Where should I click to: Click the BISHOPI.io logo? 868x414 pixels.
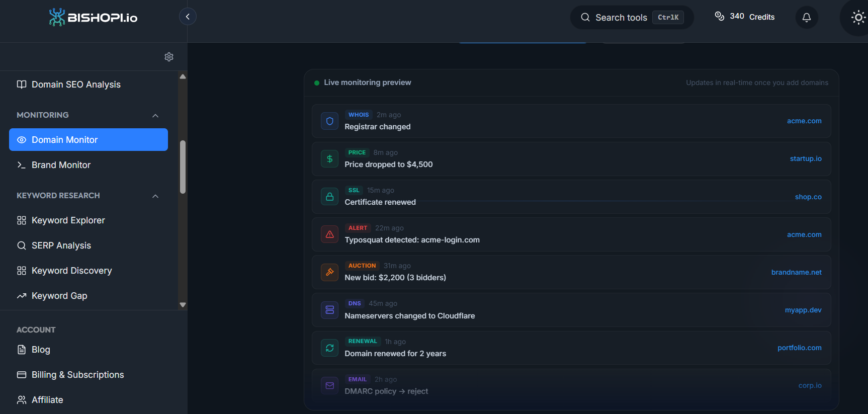pos(93,18)
